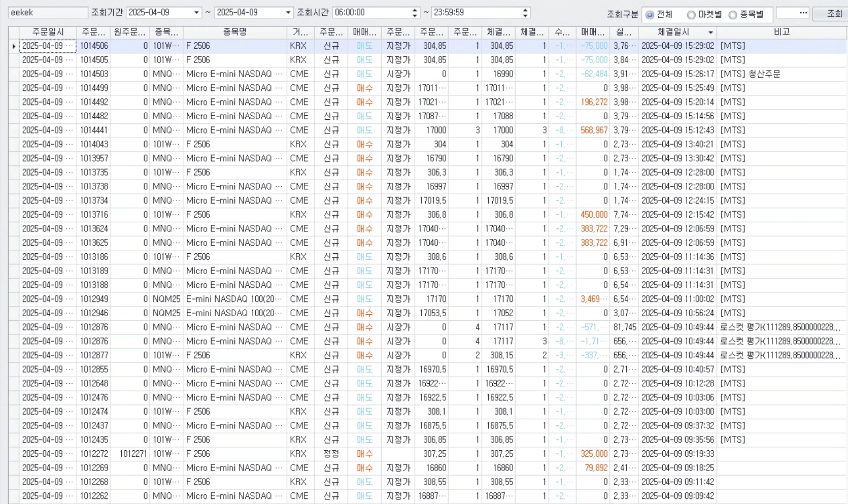
Task: Click inside the 06:00:00 time field
Action: (371, 12)
